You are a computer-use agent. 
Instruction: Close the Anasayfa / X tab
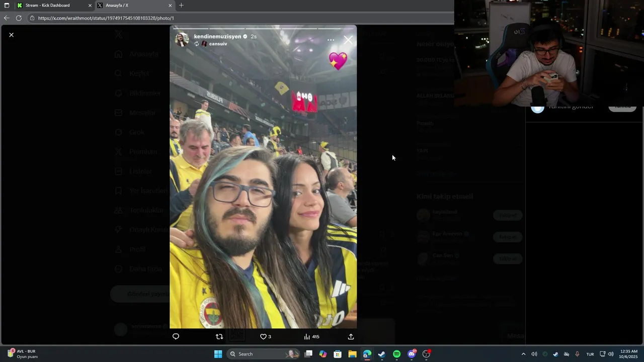click(x=170, y=6)
